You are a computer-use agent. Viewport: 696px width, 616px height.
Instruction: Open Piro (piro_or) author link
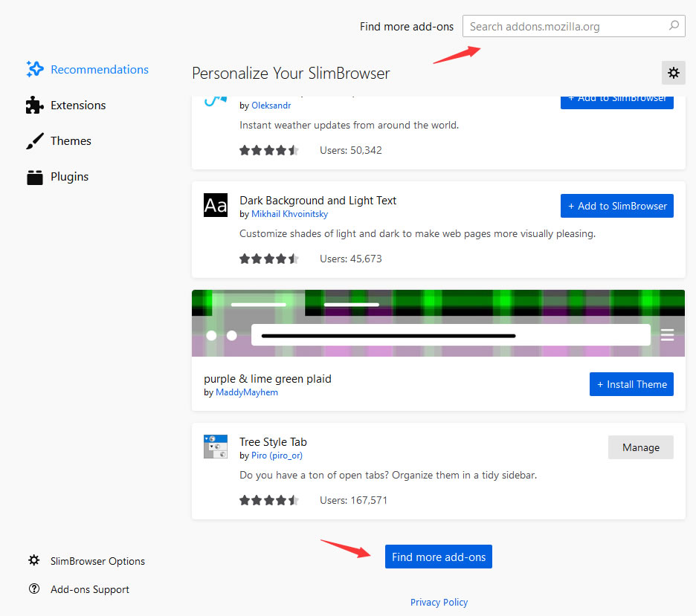click(x=277, y=455)
